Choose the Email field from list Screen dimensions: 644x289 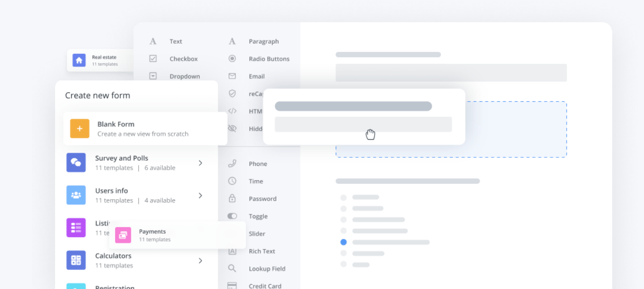tap(256, 77)
